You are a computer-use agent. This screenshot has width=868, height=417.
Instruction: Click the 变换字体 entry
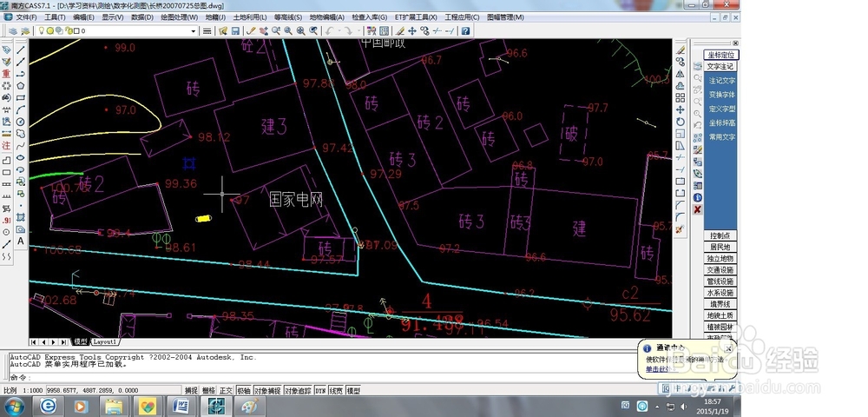click(x=722, y=95)
